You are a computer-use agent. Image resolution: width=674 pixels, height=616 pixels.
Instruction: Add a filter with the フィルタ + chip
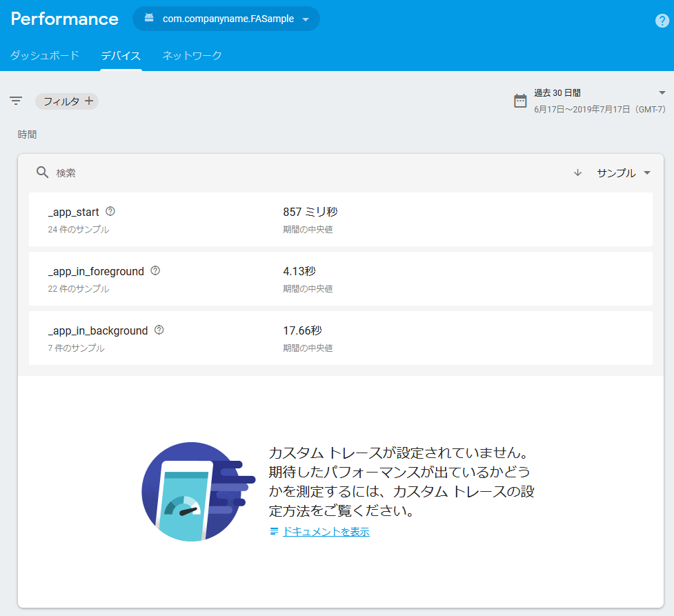pyautogui.click(x=66, y=101)
